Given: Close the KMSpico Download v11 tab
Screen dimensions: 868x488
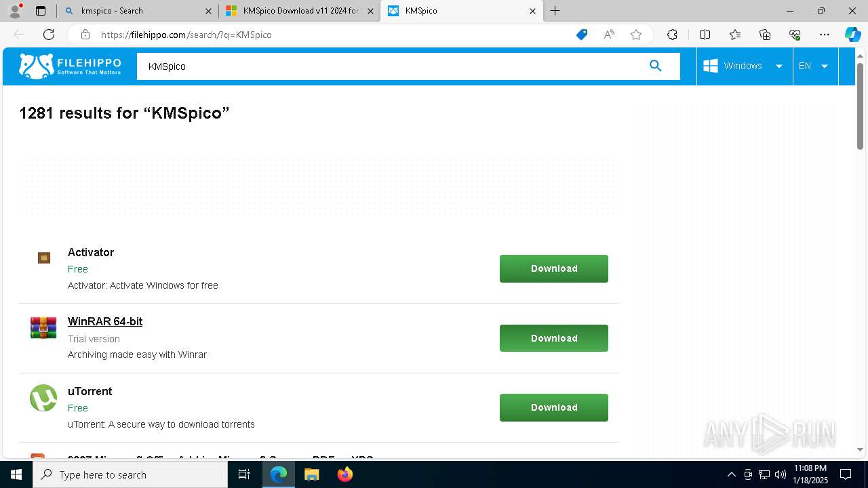Looking at the screenshot, I should pyautogui.click(x=370, y=11).
